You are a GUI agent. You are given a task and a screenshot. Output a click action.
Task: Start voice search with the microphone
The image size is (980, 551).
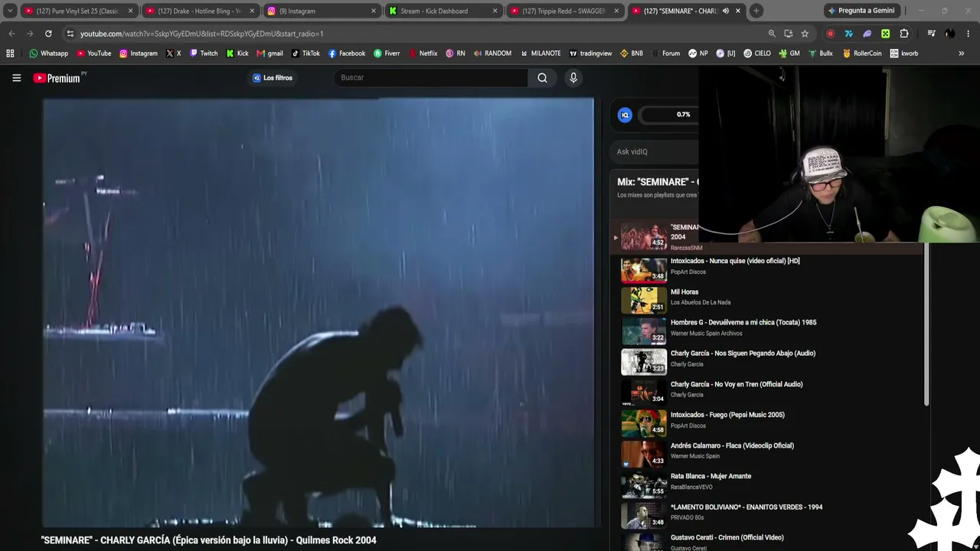point(573,77)
